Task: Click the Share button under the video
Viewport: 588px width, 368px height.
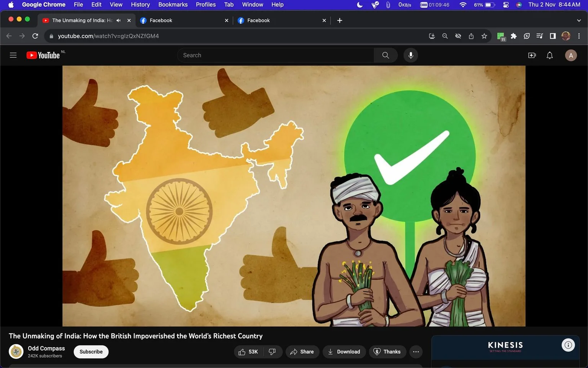Action: tap(302, 352)
